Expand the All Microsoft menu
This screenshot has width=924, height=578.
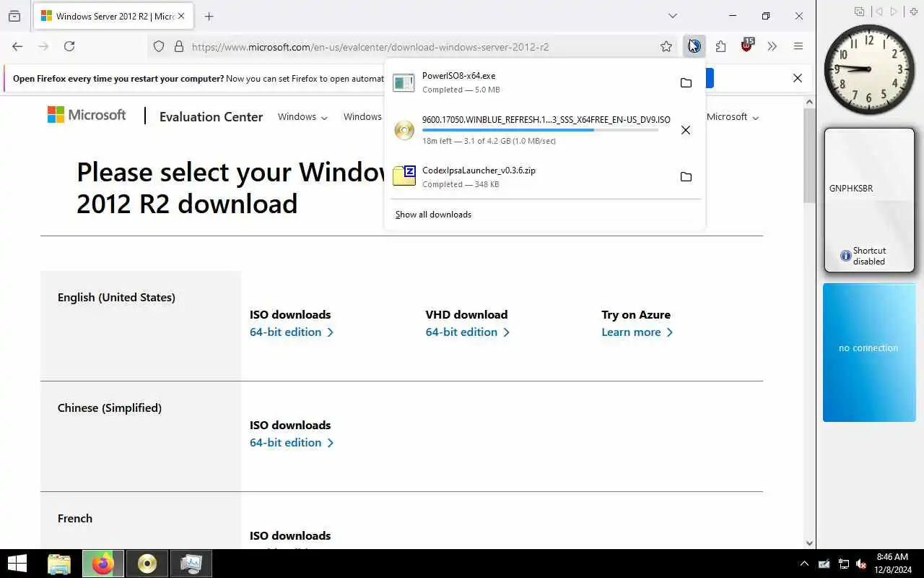[733, 117]
